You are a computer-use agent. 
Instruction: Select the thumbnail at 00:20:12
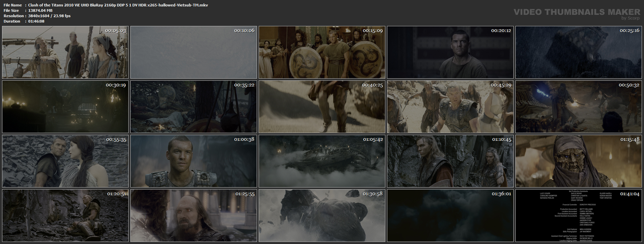click(449, 52)
